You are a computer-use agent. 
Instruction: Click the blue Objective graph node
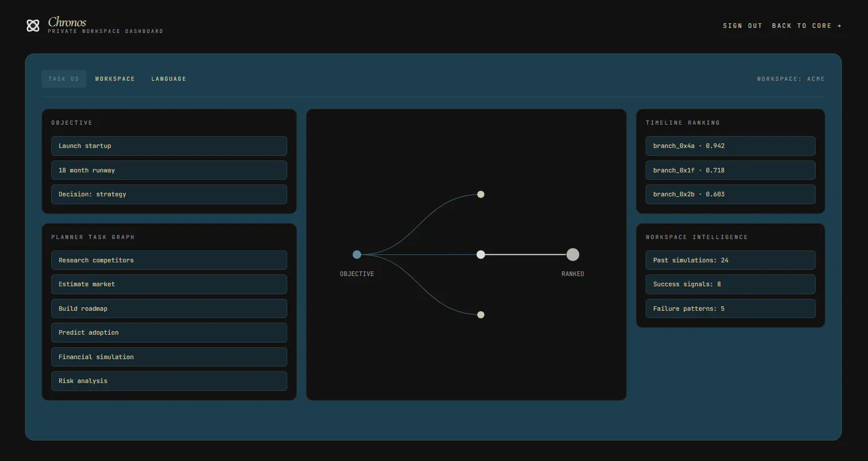pos(357,254)
